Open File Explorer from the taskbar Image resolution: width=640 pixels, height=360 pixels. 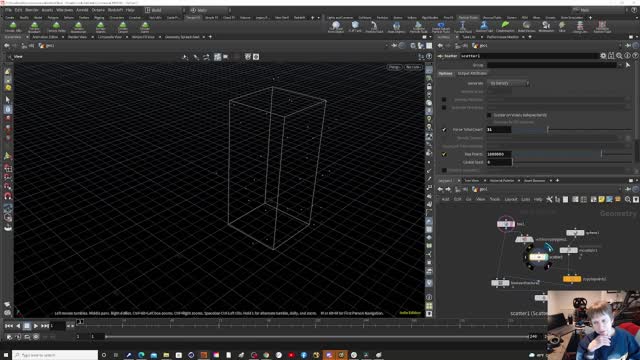(x=166, y=355)
